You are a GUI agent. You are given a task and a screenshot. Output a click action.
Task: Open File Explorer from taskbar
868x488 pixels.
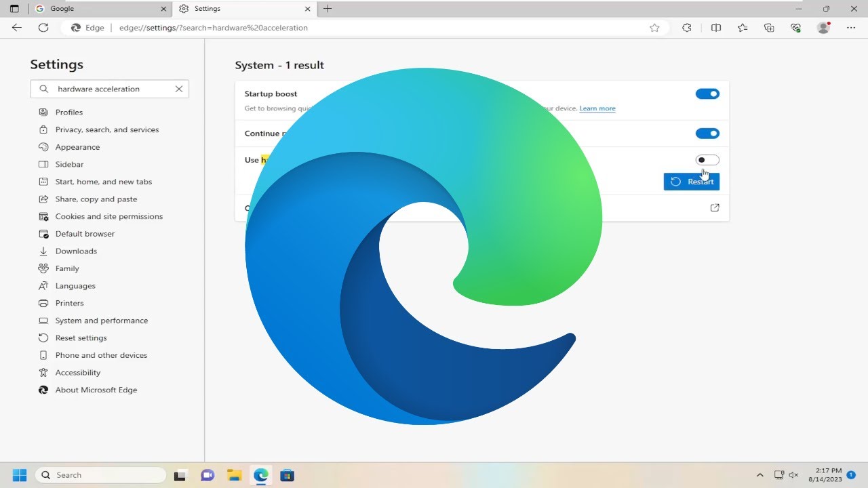[234, 475]
